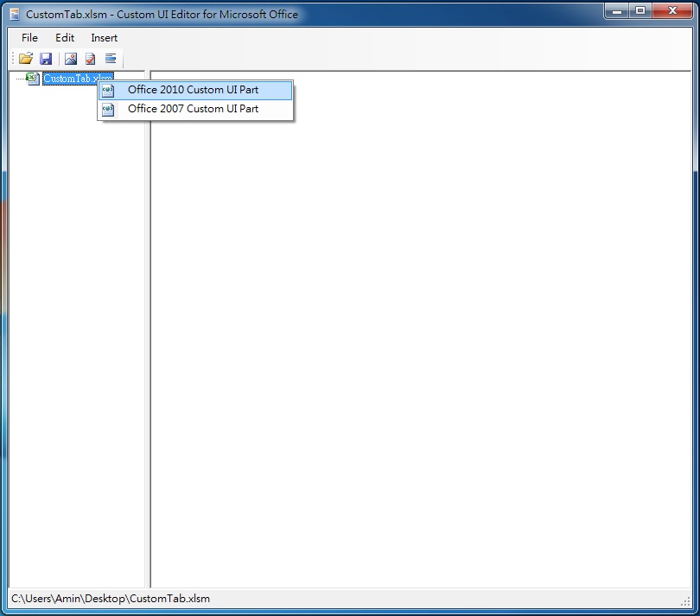The height and width of the screenshot is (616, 700).
Task: Click the Office 2010 Custom UI Part icon
Action: [107, 90]
